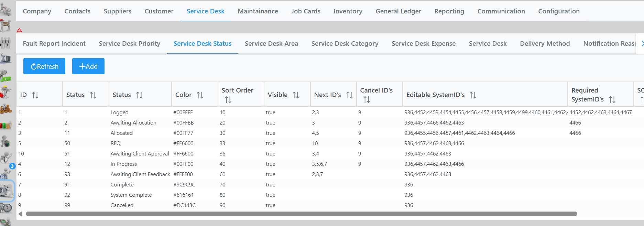Switch to the Service Desk Priority tab
The image size is (644, 226).
(129, 44)
